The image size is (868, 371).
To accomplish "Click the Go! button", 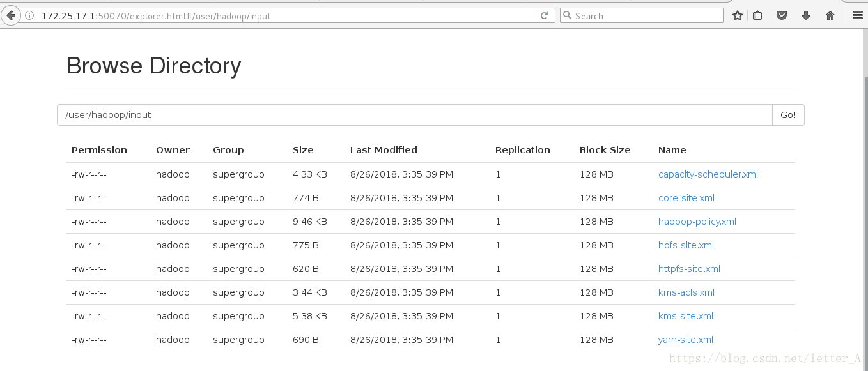I will point(788,115).
